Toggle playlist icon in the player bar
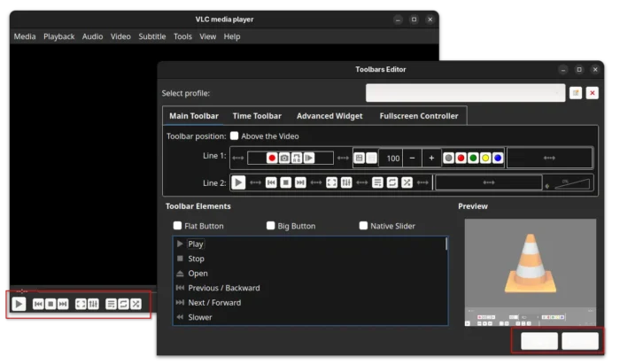The image size is (620, 364). [x=111, y=304]
